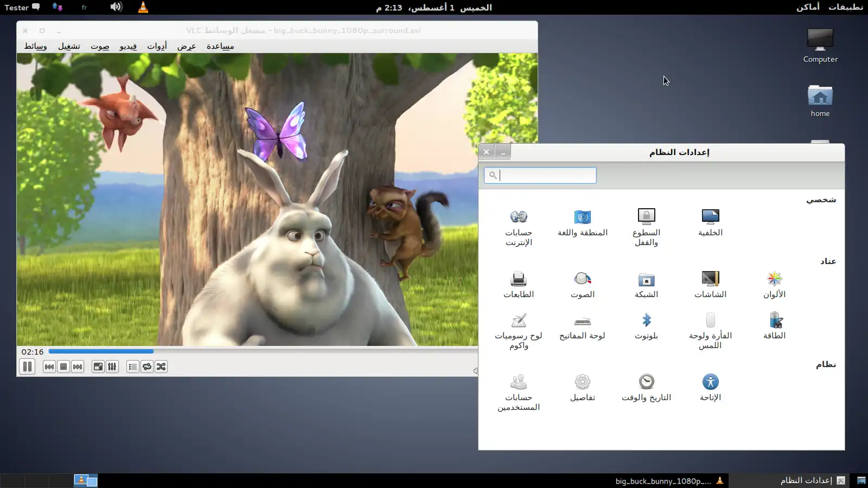Click the workspace switcher in bottom panel
868x488 pixels.
(x=49, y=480)
